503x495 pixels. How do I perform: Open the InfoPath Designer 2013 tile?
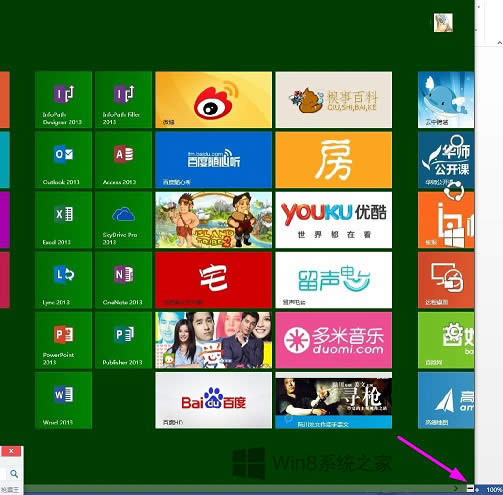tap(63, 100)
